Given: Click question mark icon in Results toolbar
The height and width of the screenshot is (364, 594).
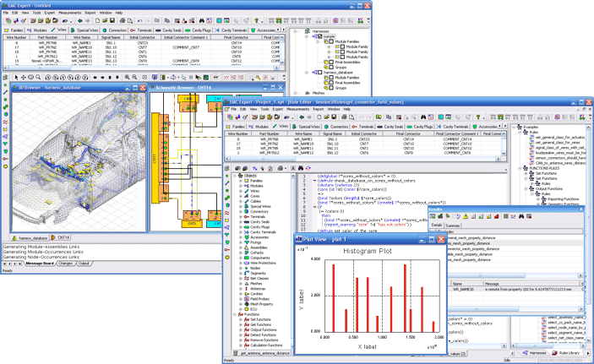Looking at the screenshot, I should tap(458, 216).
